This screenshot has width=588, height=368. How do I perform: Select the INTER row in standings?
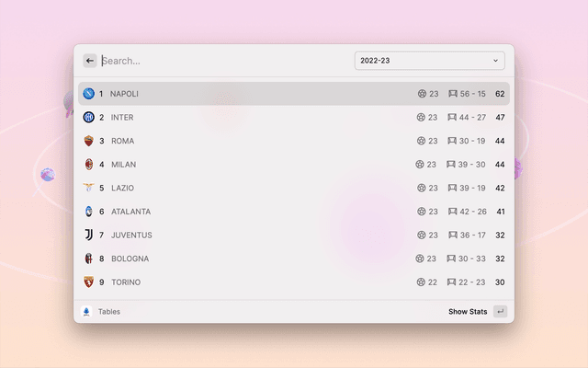[294, 118]
